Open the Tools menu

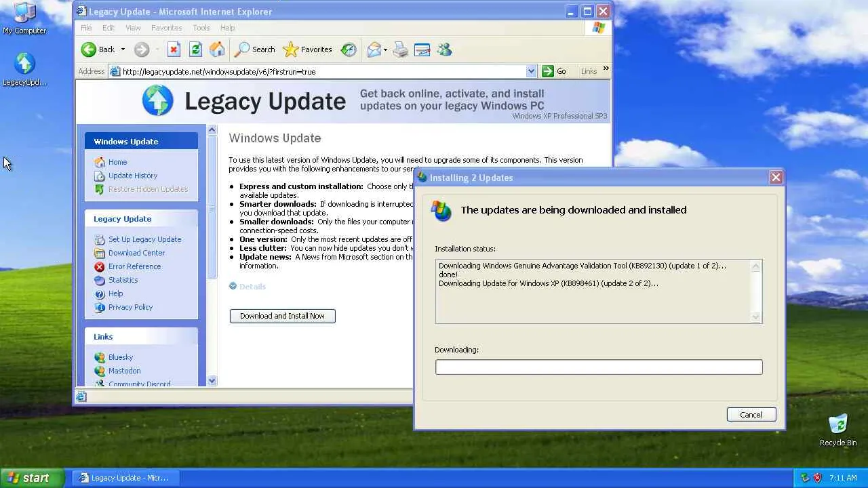[x=201, y=28]
